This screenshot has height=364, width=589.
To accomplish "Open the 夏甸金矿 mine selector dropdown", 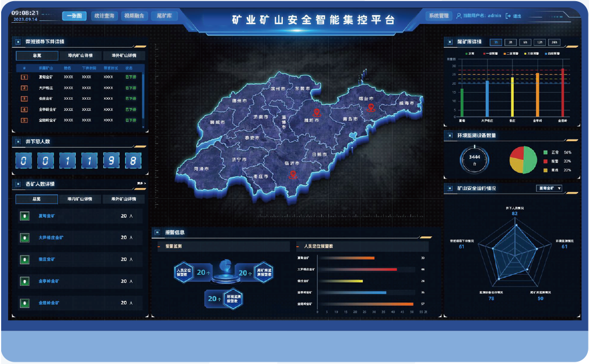I will pos(548,188).
